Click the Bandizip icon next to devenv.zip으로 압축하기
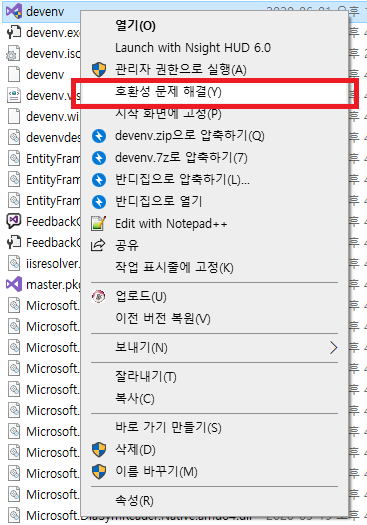 pyautogui.click(x=99, y=136)
